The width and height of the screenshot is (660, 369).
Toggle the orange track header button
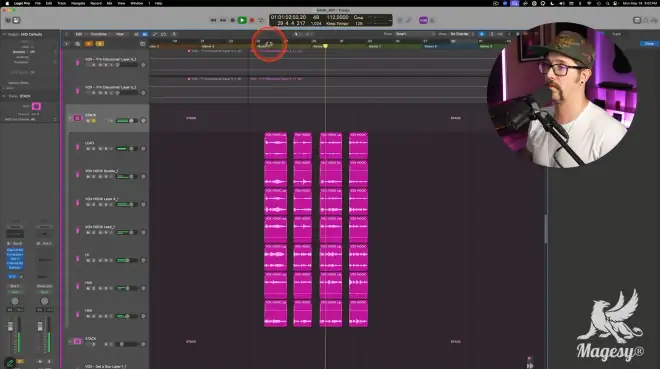coord(89,44)
